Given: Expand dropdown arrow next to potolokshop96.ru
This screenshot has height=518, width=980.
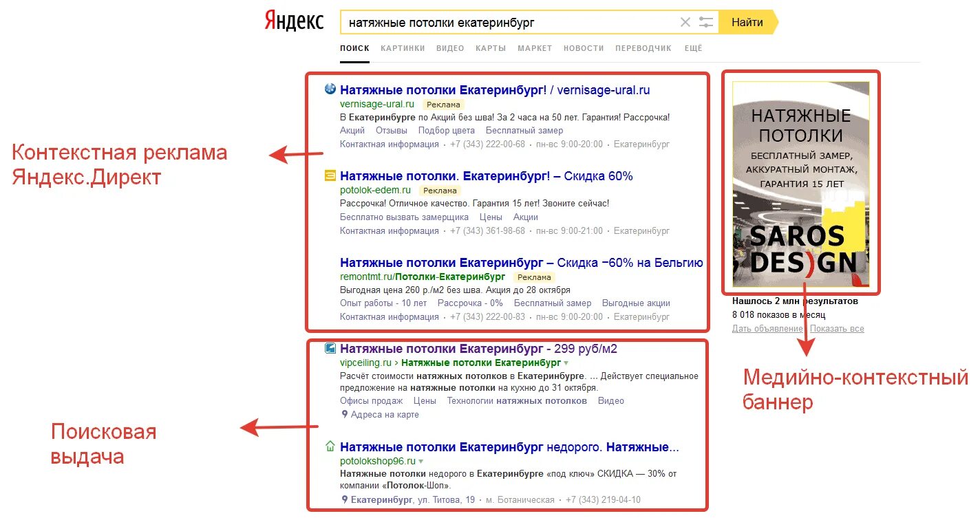Looking at the screenshot, I should [421, 461].
